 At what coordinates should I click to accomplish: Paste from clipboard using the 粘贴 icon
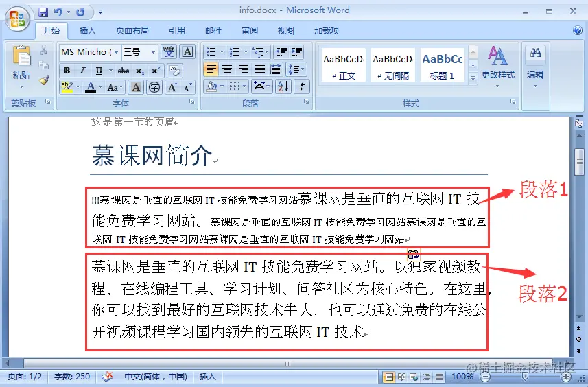21,56
